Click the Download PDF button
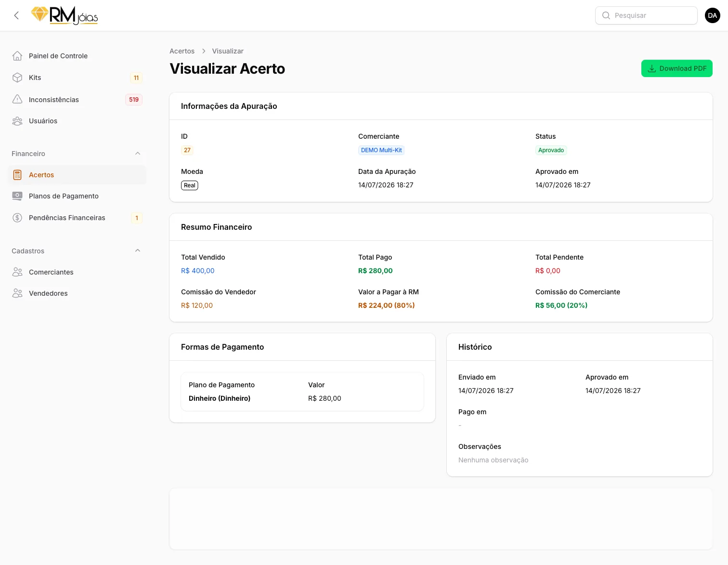Viewport: 728px width, 565px height. tap(676, 68)
